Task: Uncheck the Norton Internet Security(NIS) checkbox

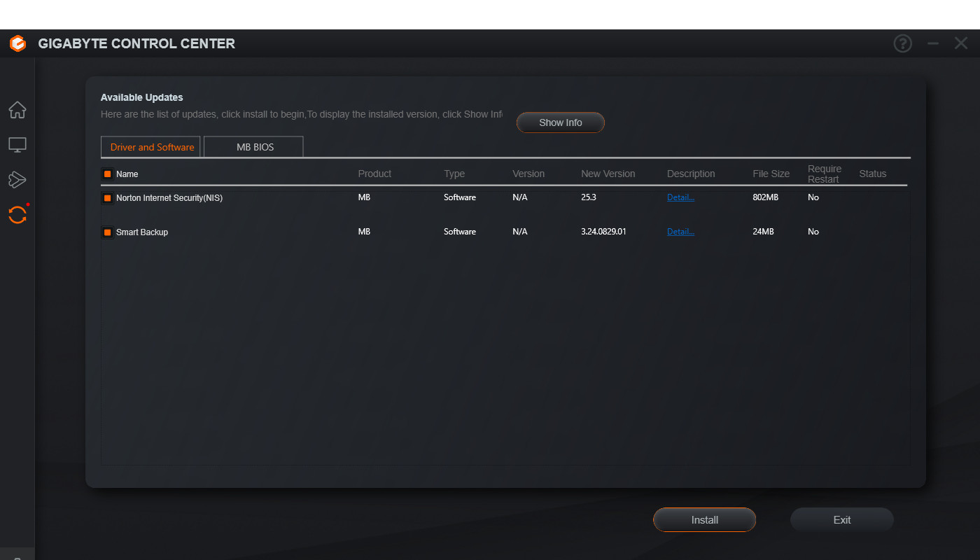Action: (107, 198)
